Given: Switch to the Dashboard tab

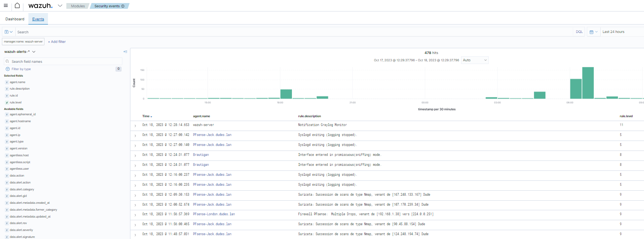Looking at the screenshot, I should tap(15, 19).
